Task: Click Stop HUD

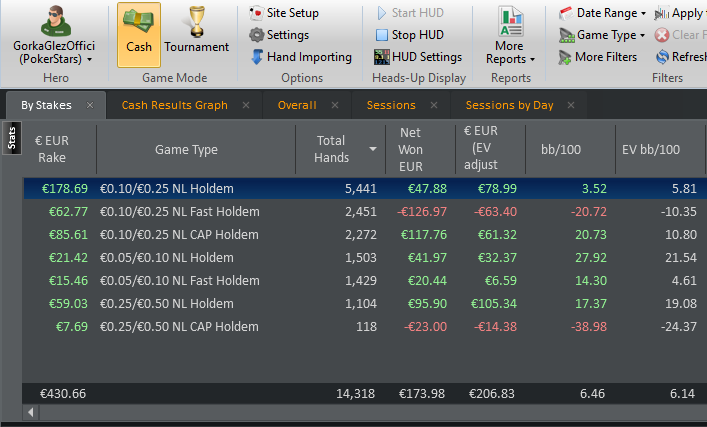Action: [x=409, y=35]
